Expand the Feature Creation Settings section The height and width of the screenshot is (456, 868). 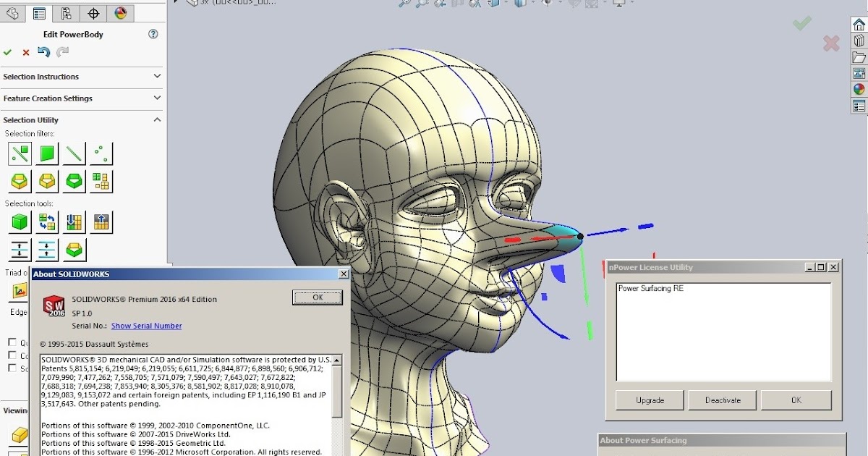(157, 98)
